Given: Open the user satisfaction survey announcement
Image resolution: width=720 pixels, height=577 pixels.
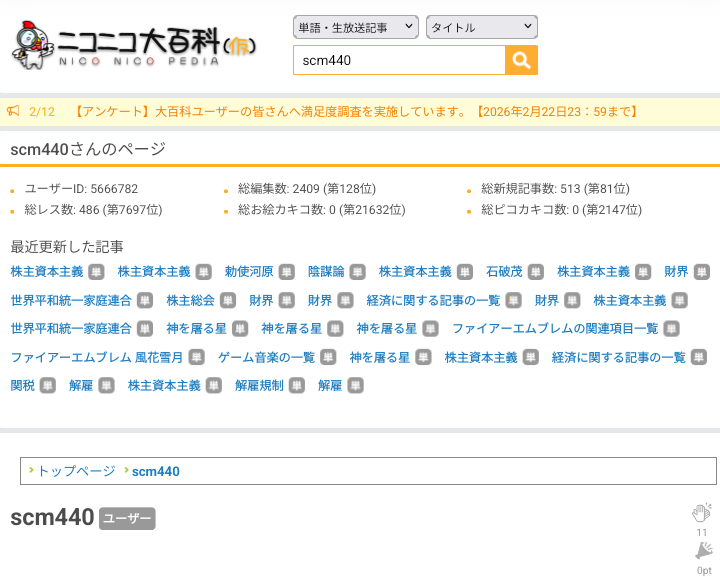Looking at the screenshot, I should click(355, 111).
